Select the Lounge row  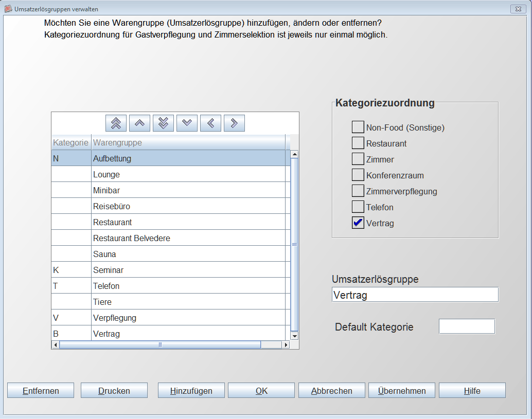point(171,174)
